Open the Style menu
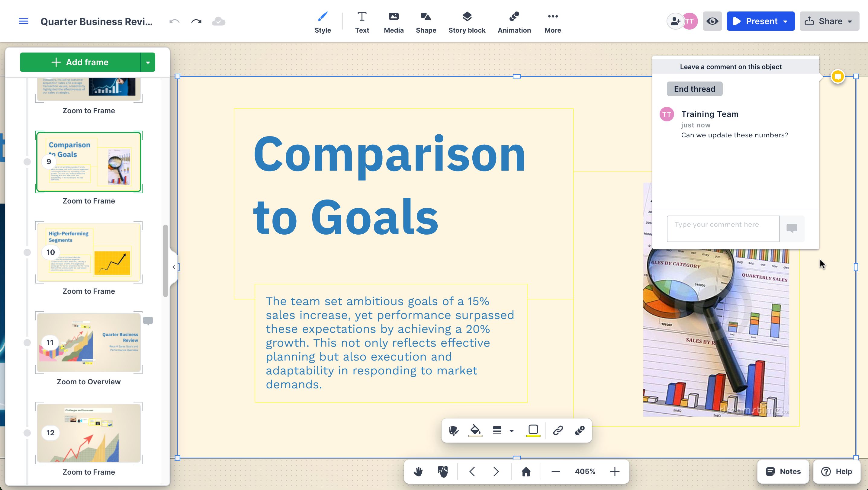The width and height of the screenshot is (868, 490). pos(323,22)
